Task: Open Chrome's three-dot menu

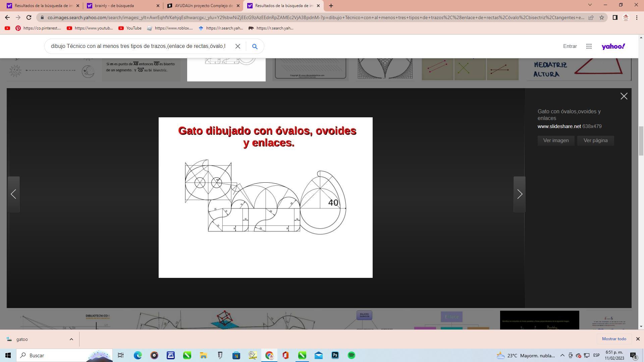Action: [x=637, y=17]
